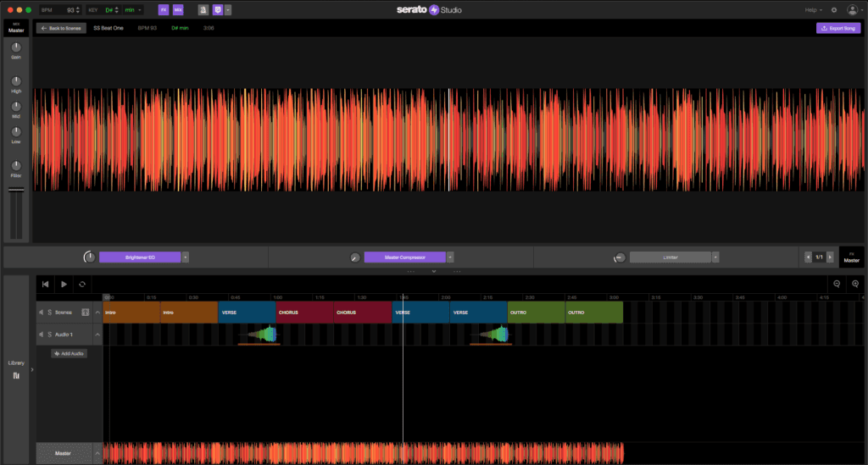Toggle the loop playback icon
The image size is (868, 465).
(82, 285)
